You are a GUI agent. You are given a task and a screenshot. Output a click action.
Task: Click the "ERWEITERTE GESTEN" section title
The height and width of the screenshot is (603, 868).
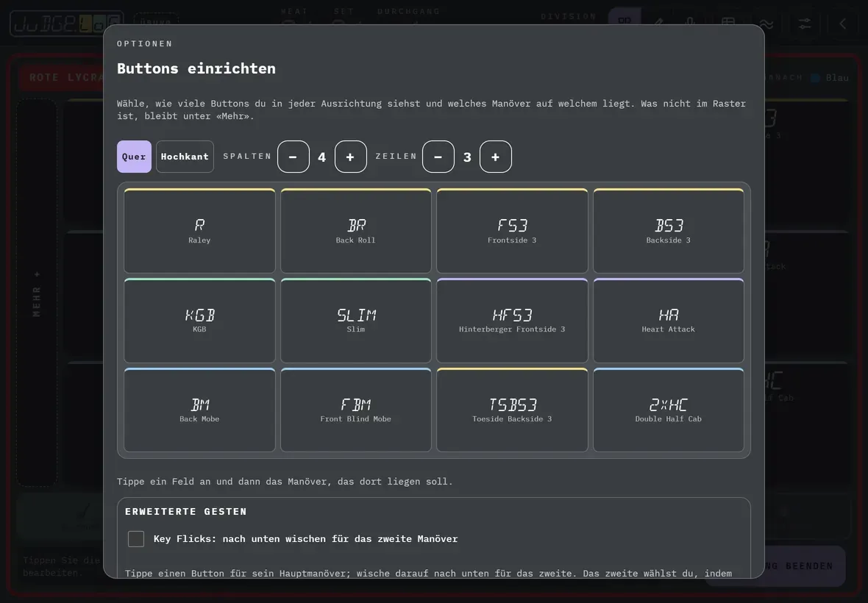(x=186, y=512)
